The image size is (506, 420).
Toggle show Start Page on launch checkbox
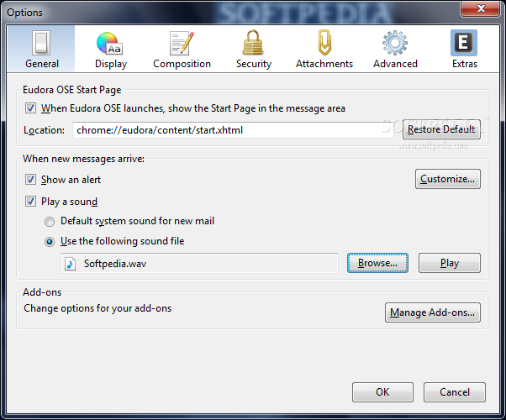coord(30,108)
